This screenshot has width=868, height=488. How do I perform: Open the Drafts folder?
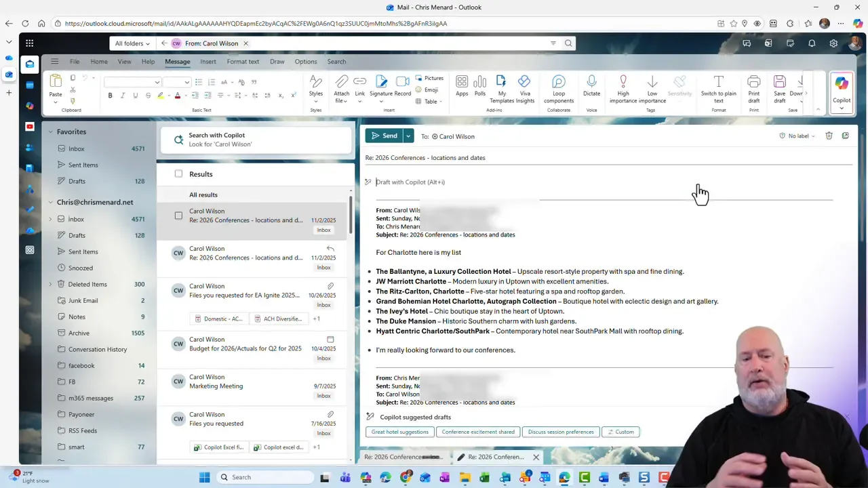pos(77,181)
